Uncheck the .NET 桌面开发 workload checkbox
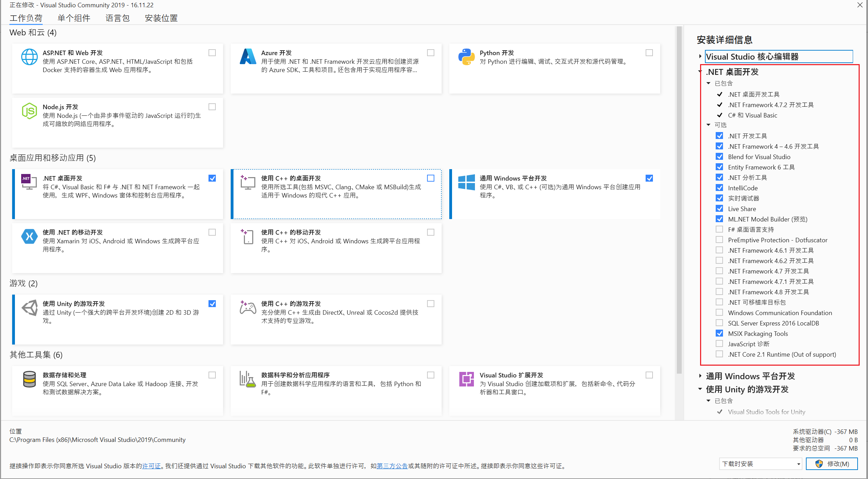This screenshot has width=868, height=479. tap(212, 178)
